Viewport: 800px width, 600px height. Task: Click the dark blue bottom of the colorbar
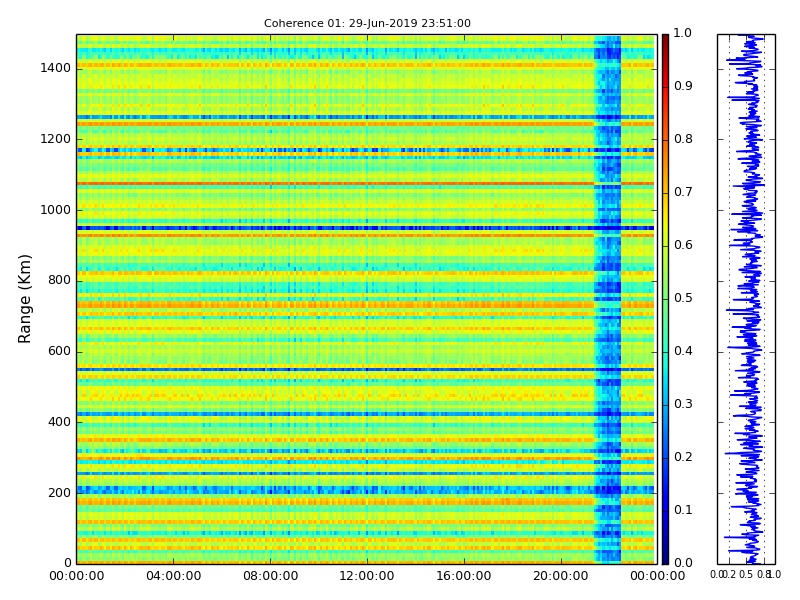(x=665, y=554)
